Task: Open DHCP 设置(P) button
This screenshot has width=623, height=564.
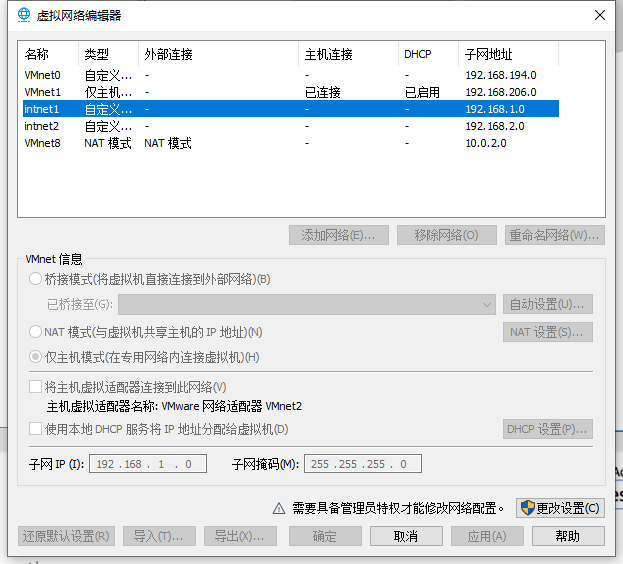Action: pyautogui.click(x=548, y=429)
